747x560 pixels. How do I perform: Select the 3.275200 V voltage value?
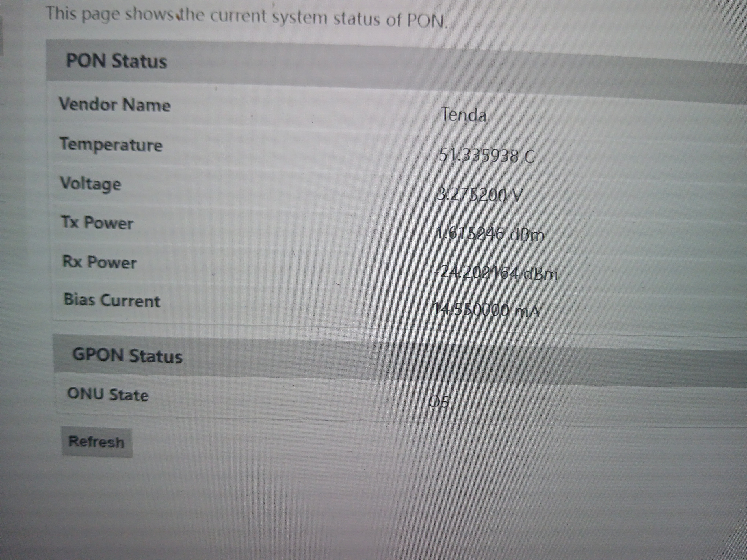click(x=480, y=195)
